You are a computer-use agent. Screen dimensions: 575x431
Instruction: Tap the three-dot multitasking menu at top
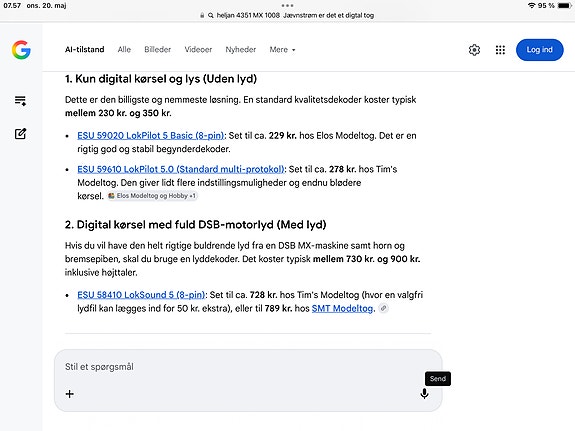287,6
